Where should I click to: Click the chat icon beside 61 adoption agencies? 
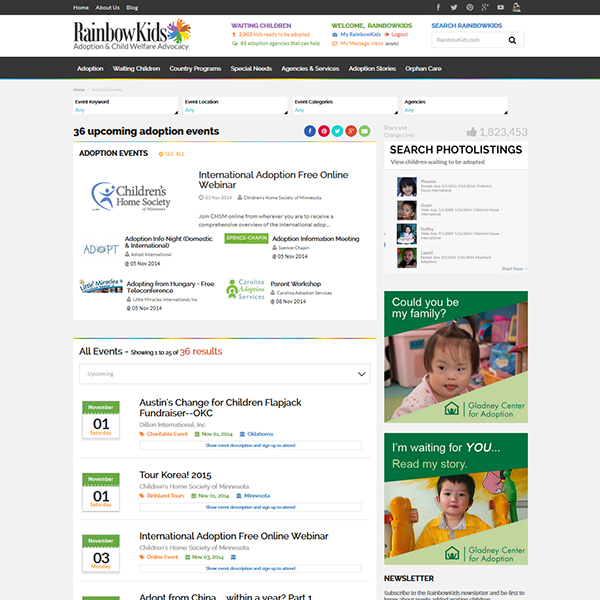[235, 44]
